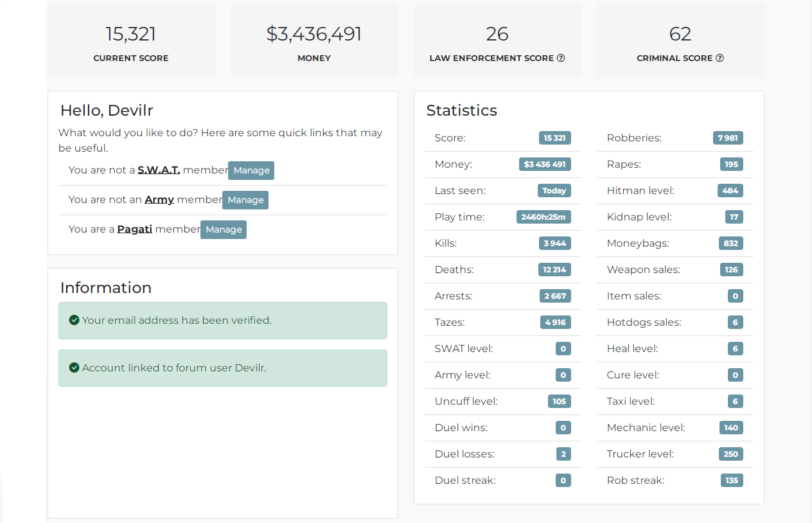Screen dimensions: 812x523
Task: Click the Law Enforcement Score help icon
Action: 561,58
